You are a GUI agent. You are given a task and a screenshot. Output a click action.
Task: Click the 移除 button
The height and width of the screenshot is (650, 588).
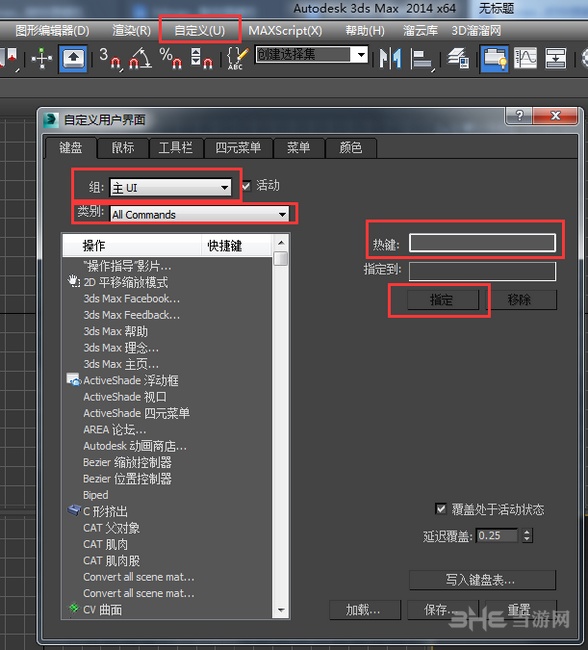coord(520,299)
